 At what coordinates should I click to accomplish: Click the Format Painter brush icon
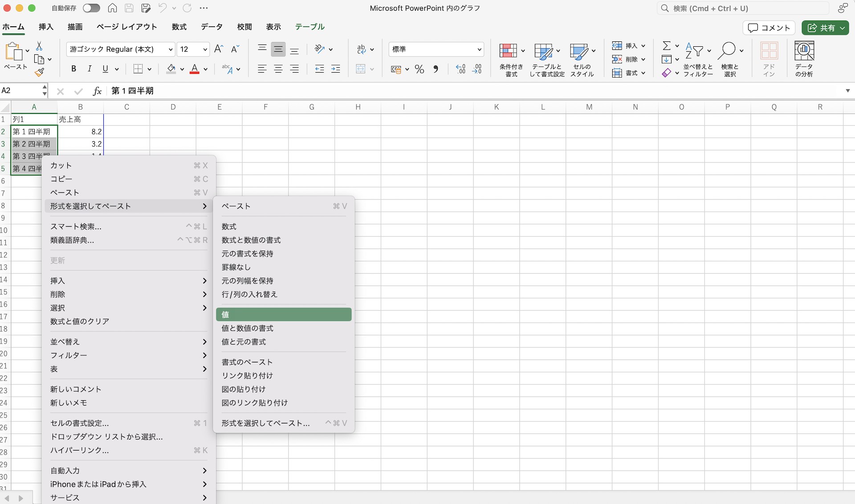click(x=39, y=72)
